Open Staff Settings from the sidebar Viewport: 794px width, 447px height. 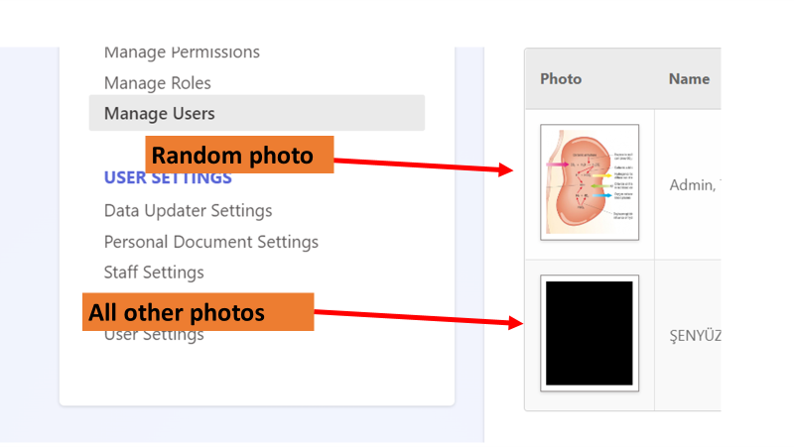click(x=154, y=272)
